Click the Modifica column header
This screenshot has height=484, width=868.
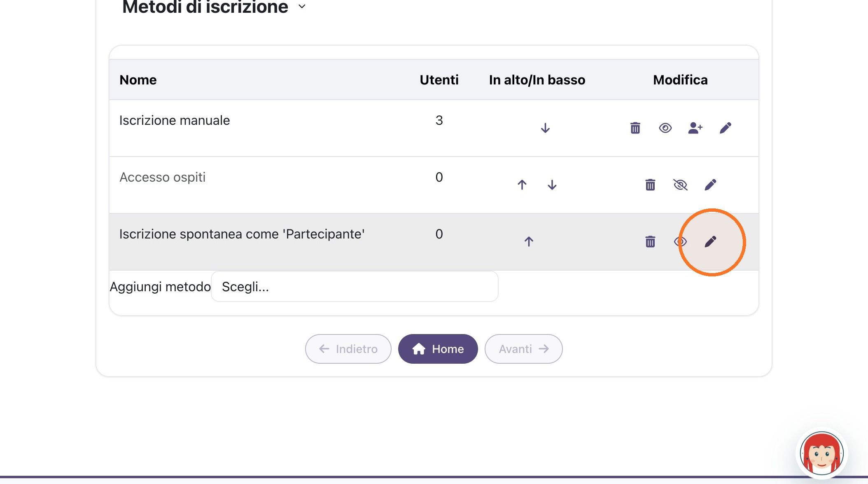680,80
